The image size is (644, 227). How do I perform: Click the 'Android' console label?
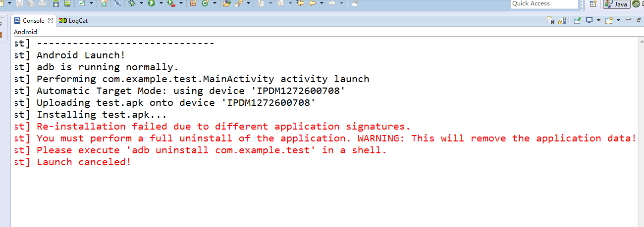click(25, 32)
